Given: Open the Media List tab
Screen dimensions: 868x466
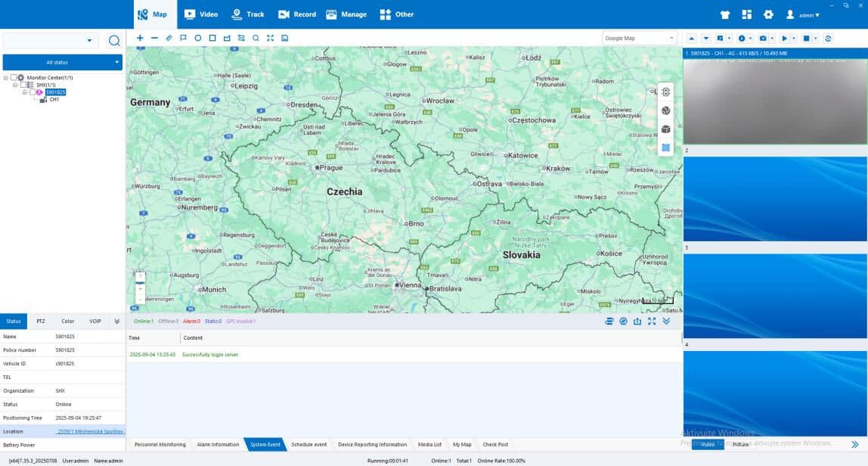Looking at the screenshot, I should [429, 444].
